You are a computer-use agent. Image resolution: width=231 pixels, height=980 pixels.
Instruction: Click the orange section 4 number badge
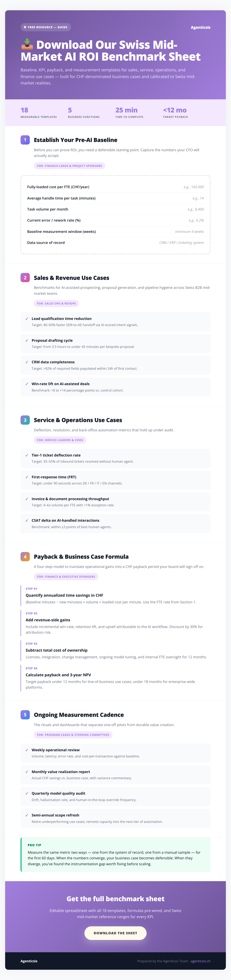point(25,557)
